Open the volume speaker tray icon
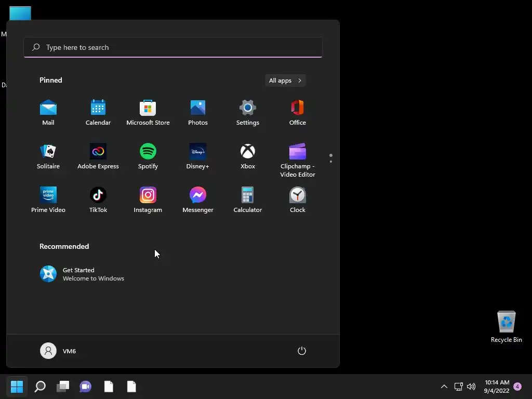Viewport: 532px width, 399px height. pos(471,387)
